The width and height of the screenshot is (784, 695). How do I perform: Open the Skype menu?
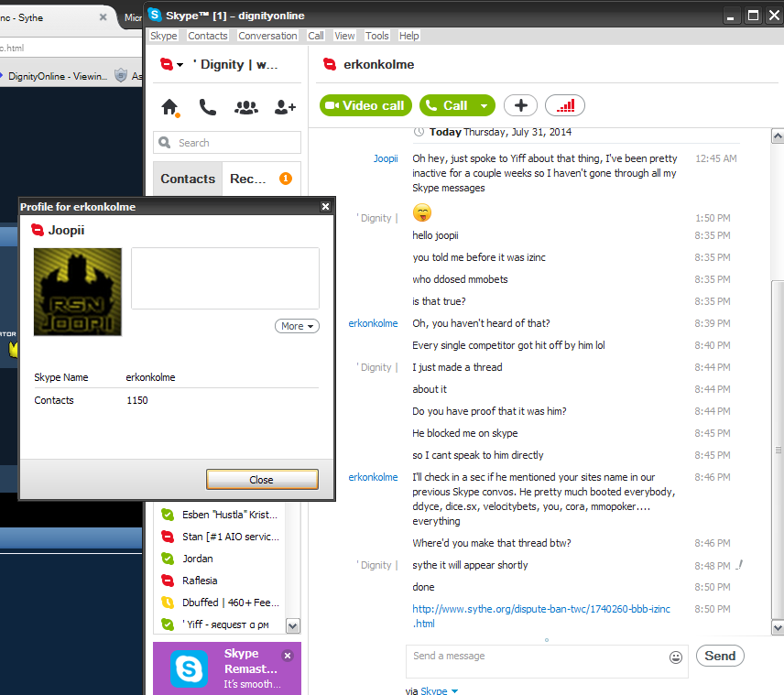(x=164, y=36)
